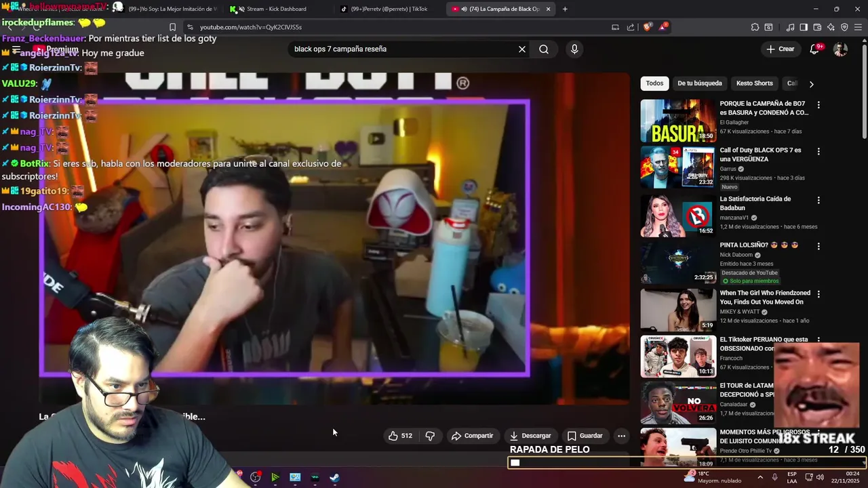The height and width of the screenshot is (488, 868).
Task: Like the video with 512 likes
Action: (x=400, y=436)
